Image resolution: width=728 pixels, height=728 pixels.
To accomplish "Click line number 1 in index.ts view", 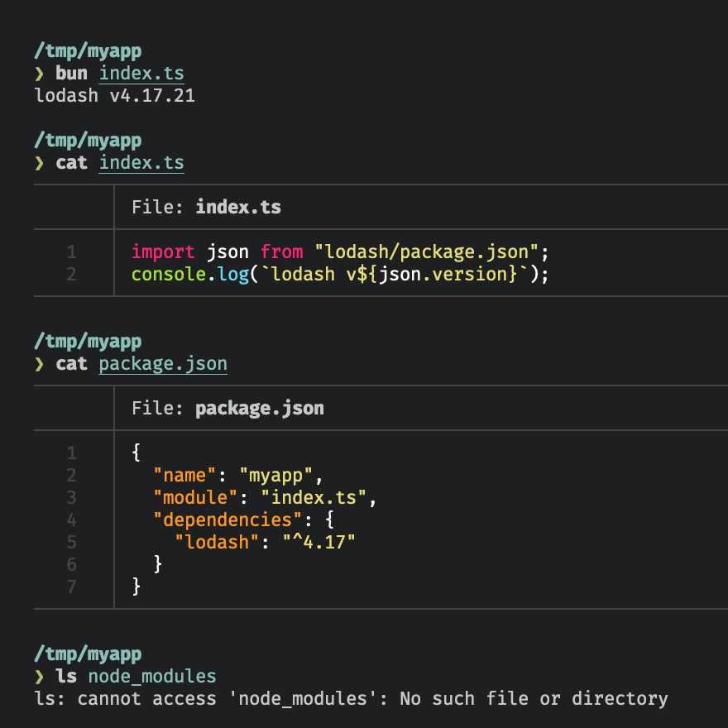I will [x=71, y=251].
